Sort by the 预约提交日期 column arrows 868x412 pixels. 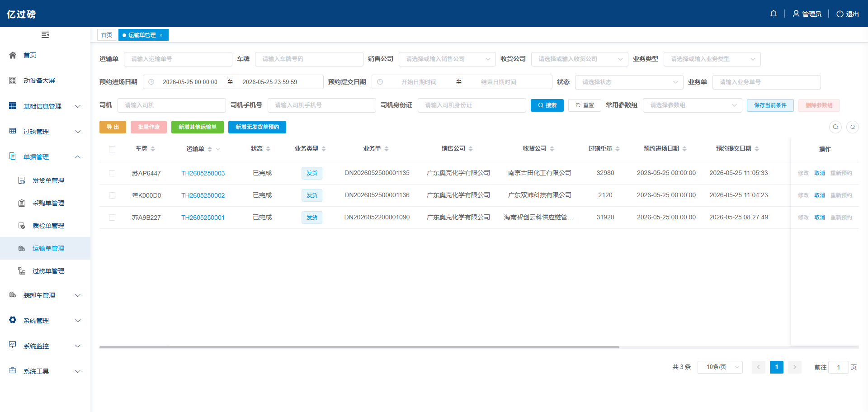[x=757, y=149]
